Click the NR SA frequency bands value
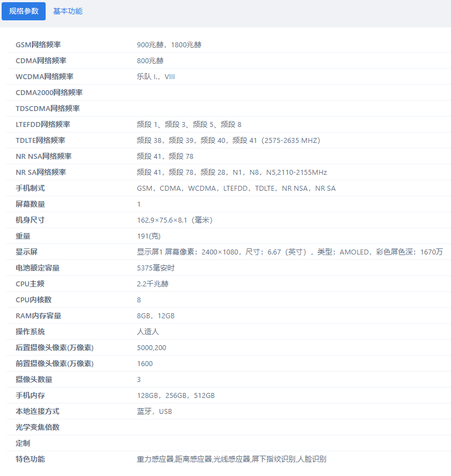Image resolution: width=451 pixels, height=476 pixels. pyautogui.click(x=232, y=173)
